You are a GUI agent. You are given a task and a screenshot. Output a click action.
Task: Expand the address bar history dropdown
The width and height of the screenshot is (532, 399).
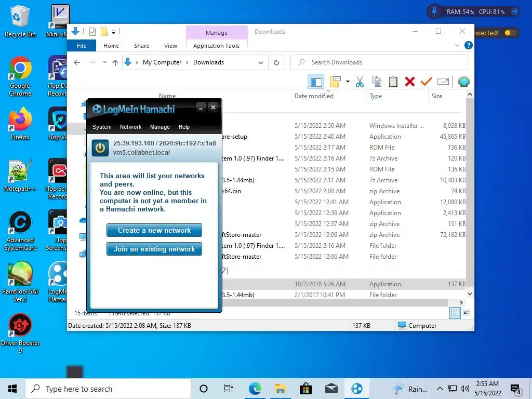pyautogui.click(x=261, y=62)
